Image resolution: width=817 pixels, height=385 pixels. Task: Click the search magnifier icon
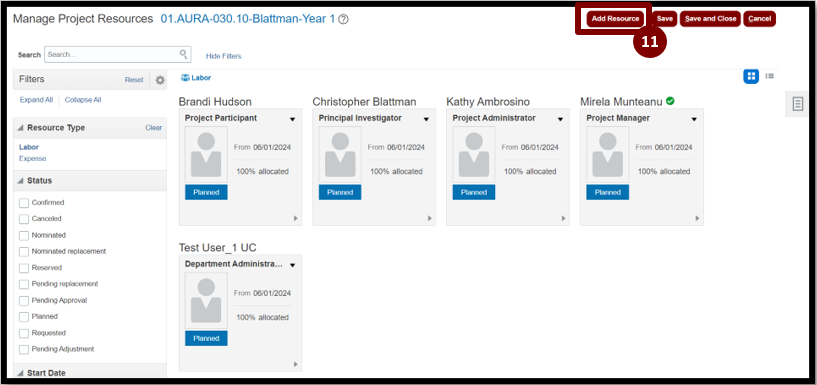183,54
